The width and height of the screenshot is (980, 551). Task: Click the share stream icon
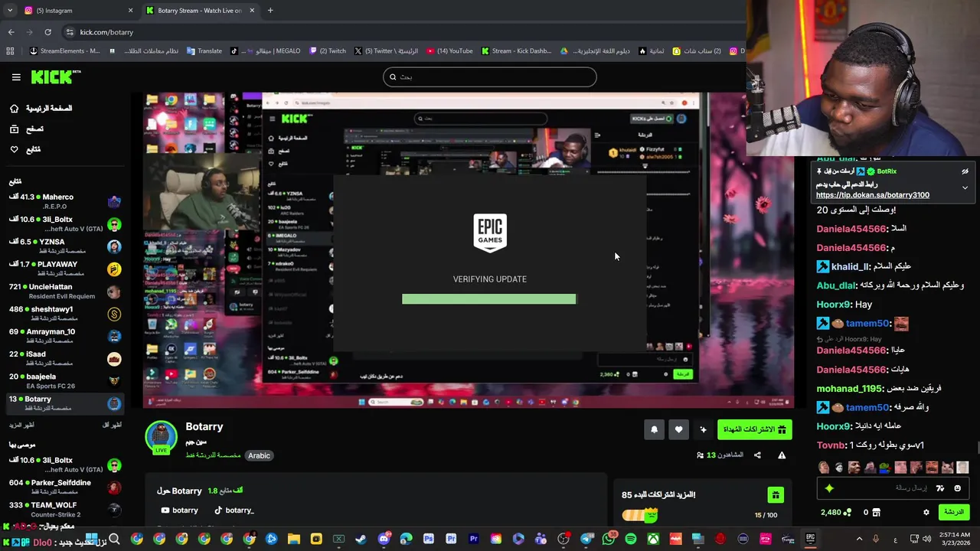757,455
